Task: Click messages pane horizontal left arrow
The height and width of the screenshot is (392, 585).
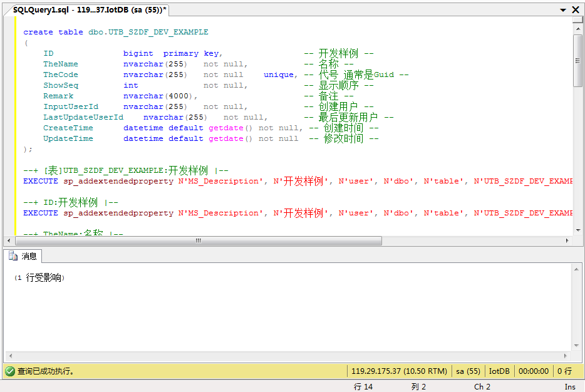Action: (11, 356)
